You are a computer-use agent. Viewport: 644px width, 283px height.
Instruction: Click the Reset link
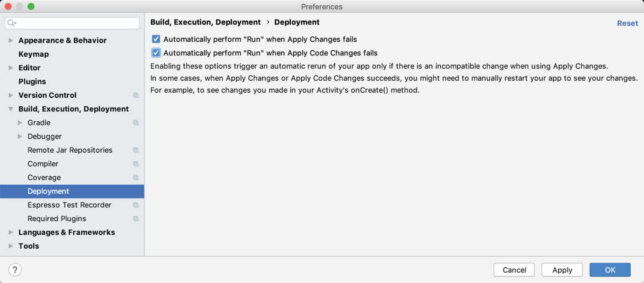(x=627, y=23)
